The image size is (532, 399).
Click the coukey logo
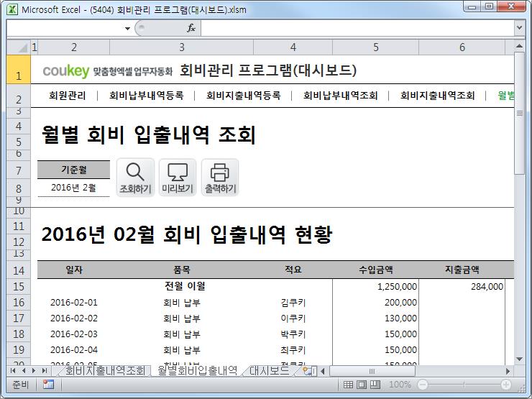[x=66, y=70]
